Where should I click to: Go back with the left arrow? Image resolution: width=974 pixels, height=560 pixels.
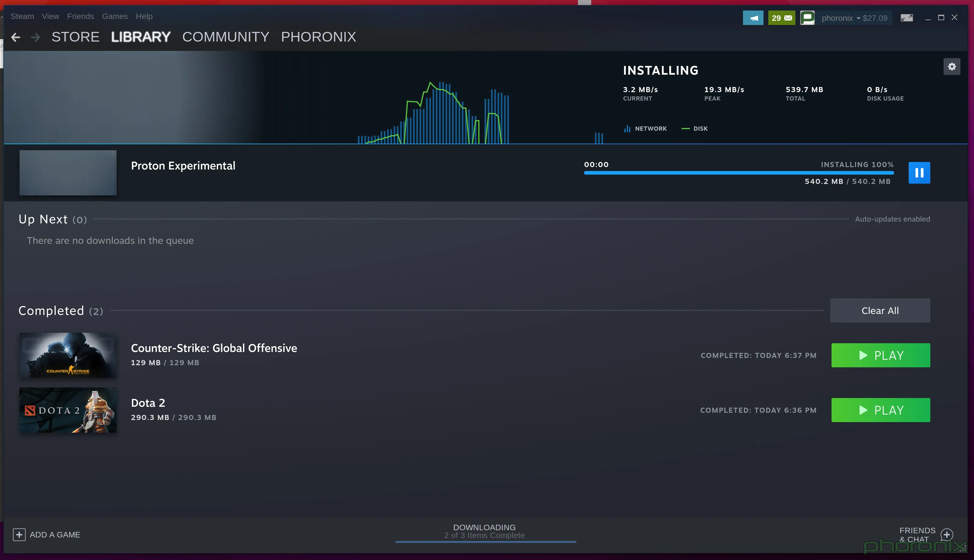[16, 37]
